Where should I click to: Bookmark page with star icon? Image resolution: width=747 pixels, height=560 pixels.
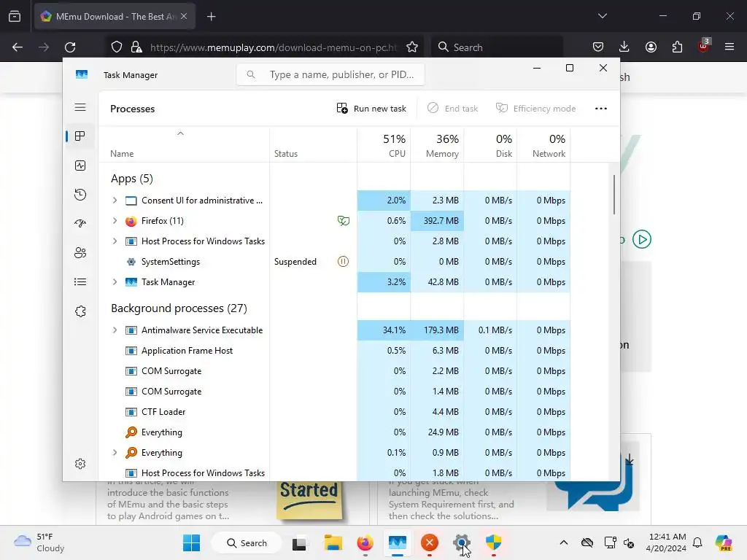coord(412,47)
